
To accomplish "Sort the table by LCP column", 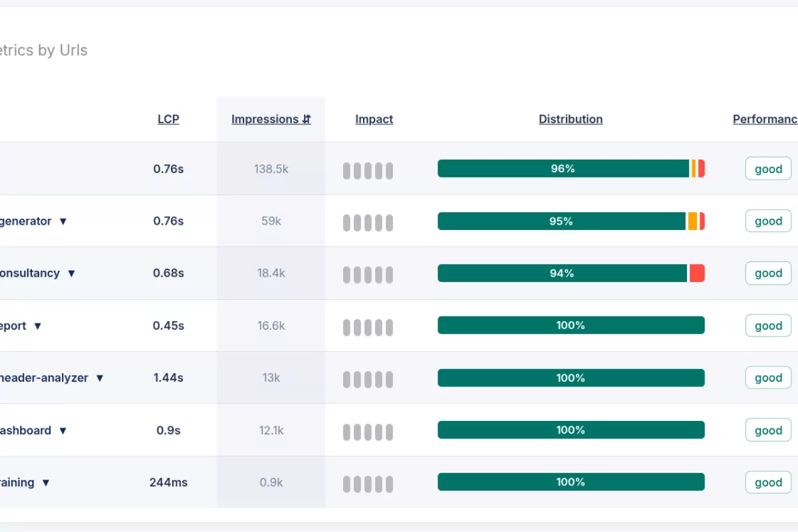I will (x=168, y=119).
